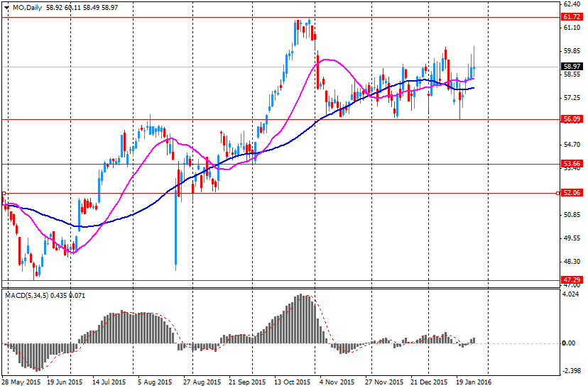Select the 13 Oct 2015 date label
This screenshot has height=388, width=588.
tap(293, 382)
